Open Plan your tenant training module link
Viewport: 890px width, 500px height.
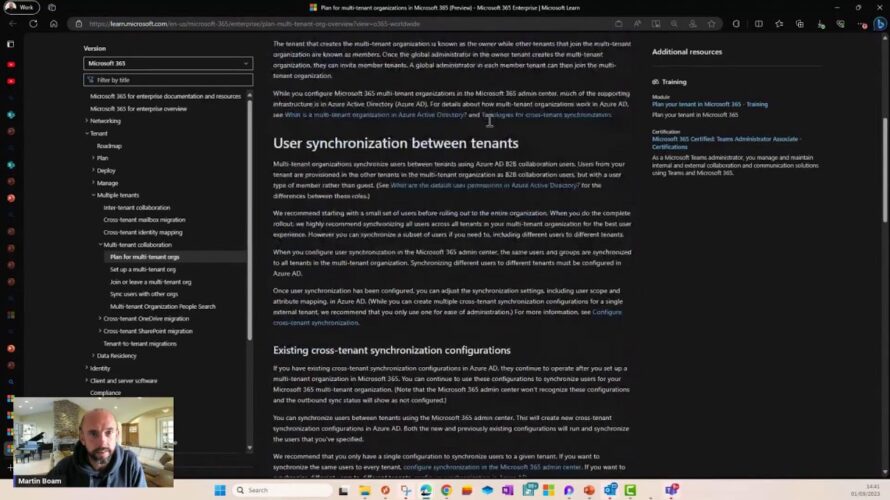pos(710,104)
